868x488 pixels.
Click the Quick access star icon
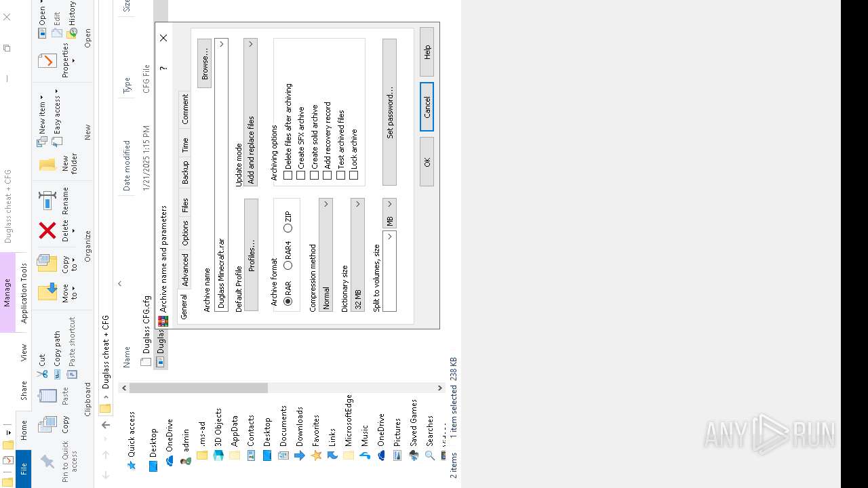tap(132, 466)
